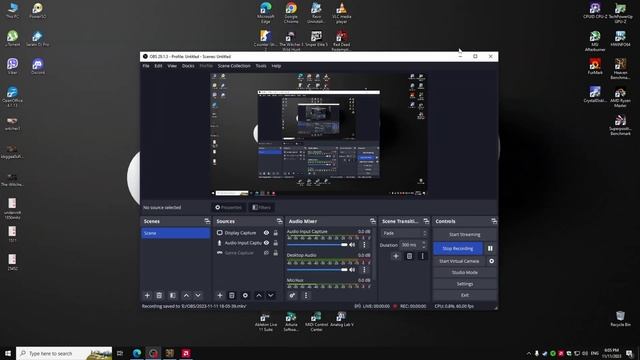The image size is (640, 360).
Task: Remove selected scene using Scenes trash icon
Action: (x=159, y=295)
